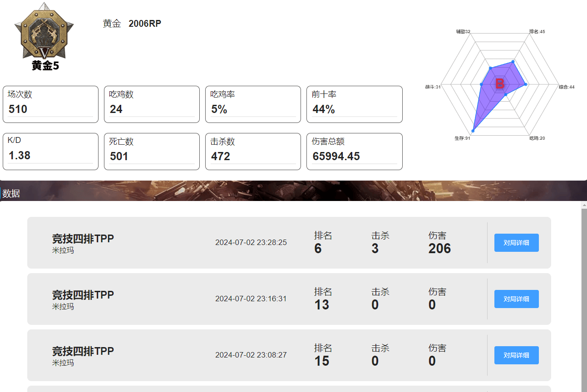Click the 前十率 44% stat card

[354, 104]
